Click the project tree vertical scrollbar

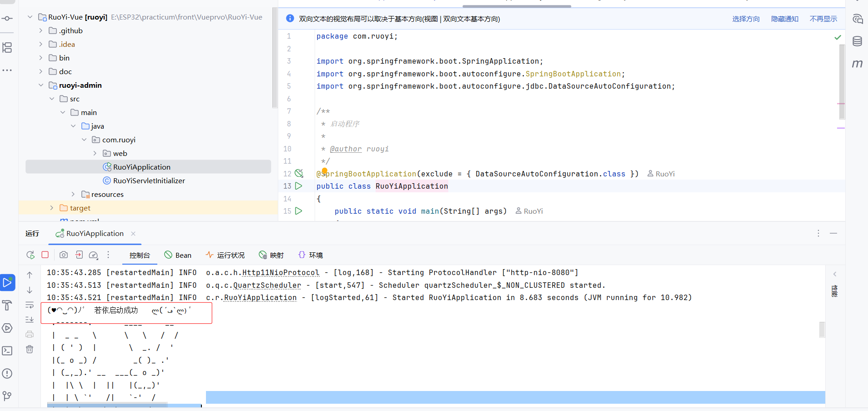[275, 58]
